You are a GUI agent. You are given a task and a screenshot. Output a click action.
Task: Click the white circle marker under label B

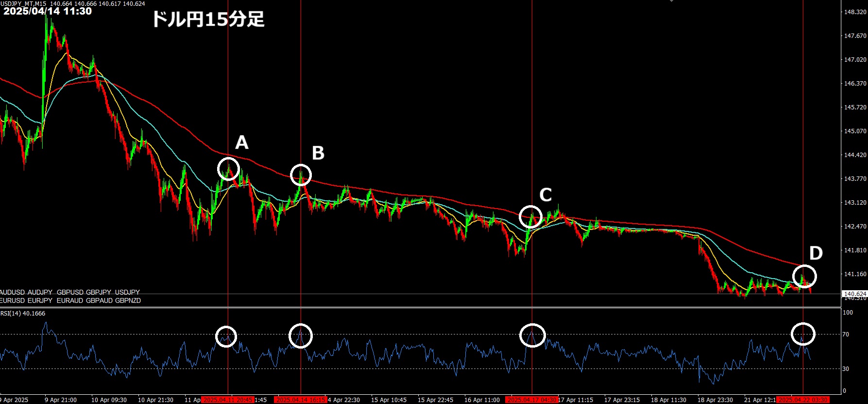(301, 175)
